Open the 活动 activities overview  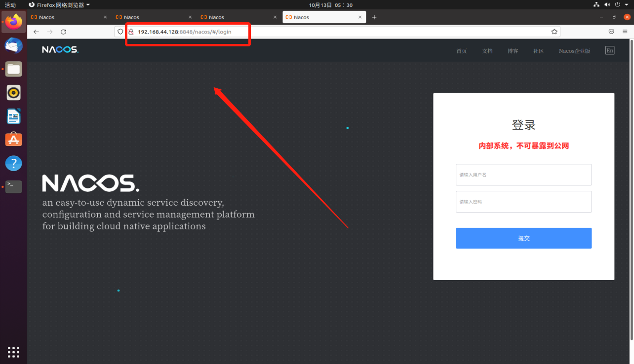pos(10,4)
